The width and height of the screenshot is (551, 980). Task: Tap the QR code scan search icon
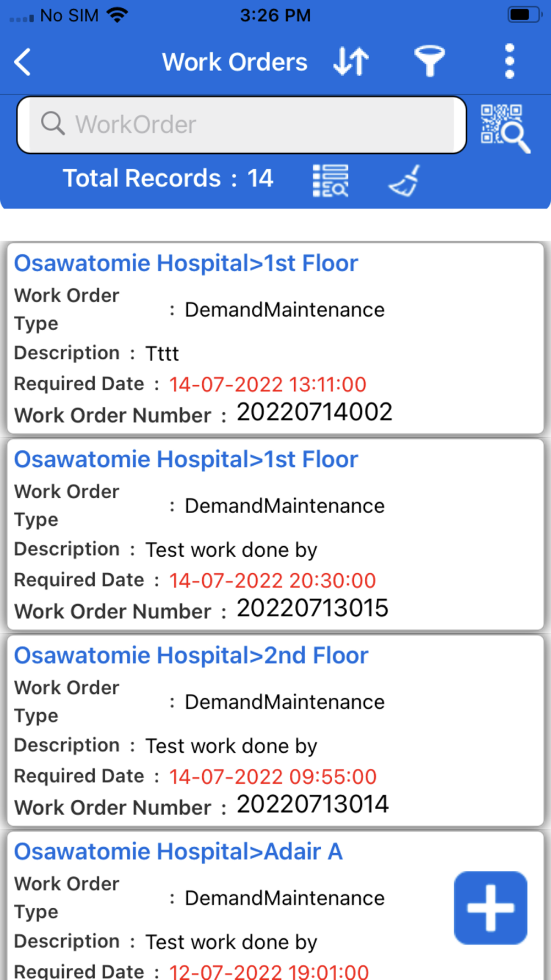pos(505,128)
